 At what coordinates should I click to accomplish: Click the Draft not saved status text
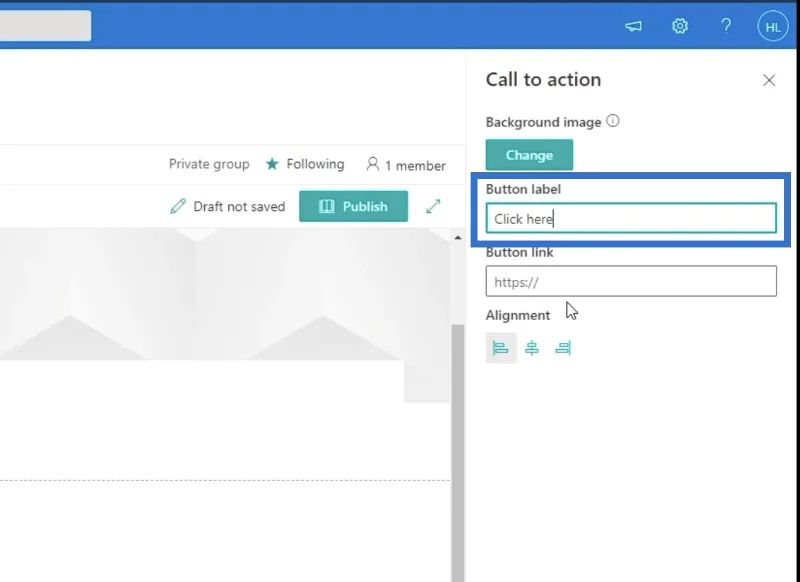pos(239,207)
